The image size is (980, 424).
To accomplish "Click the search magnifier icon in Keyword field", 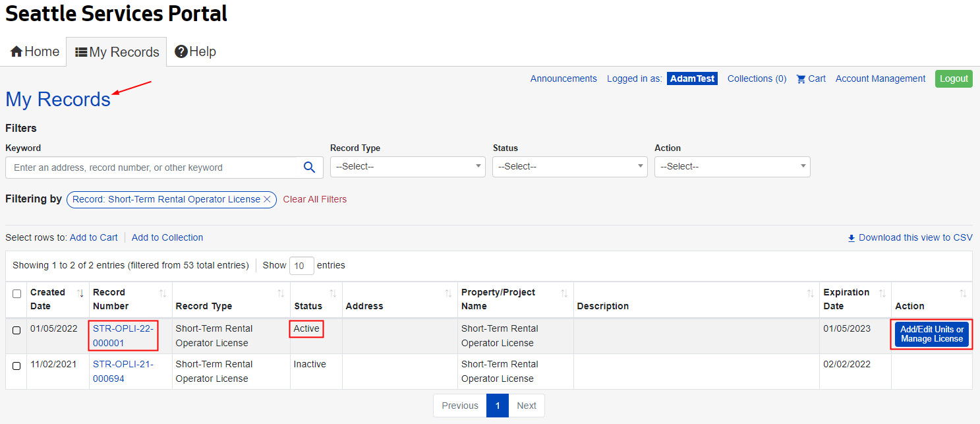I will (x=309, y=167).
